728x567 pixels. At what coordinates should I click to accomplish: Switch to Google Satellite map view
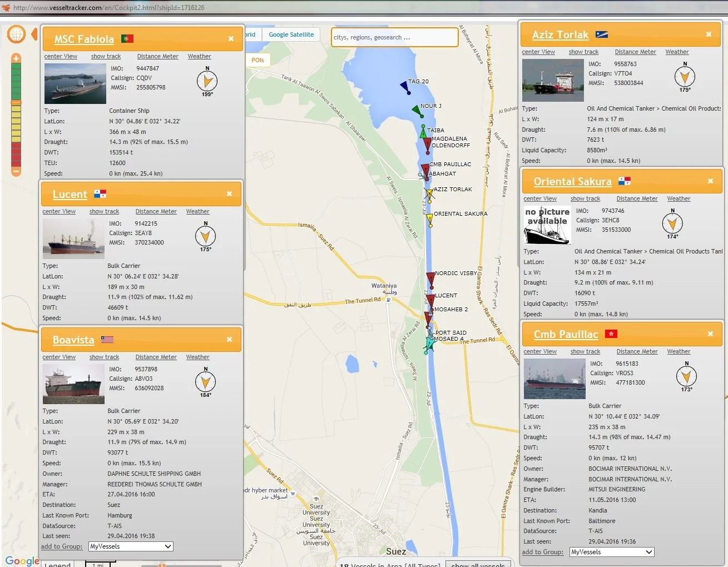pos(291,34)
